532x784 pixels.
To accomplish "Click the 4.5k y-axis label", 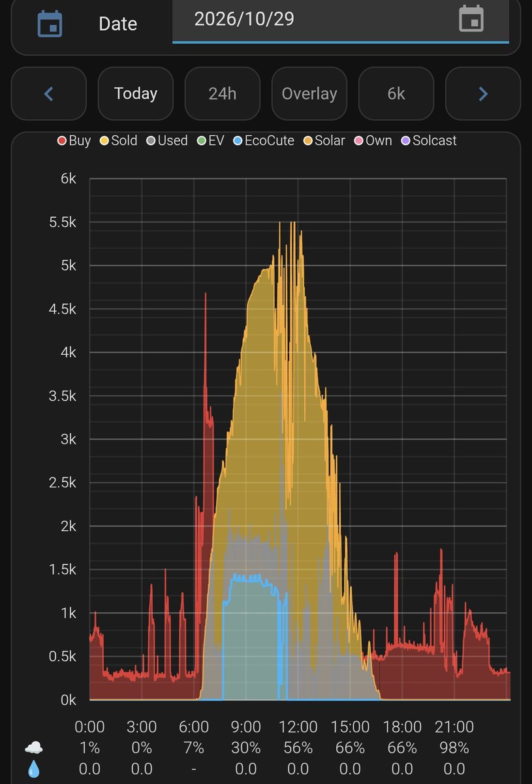I will (x=63, y=310).
